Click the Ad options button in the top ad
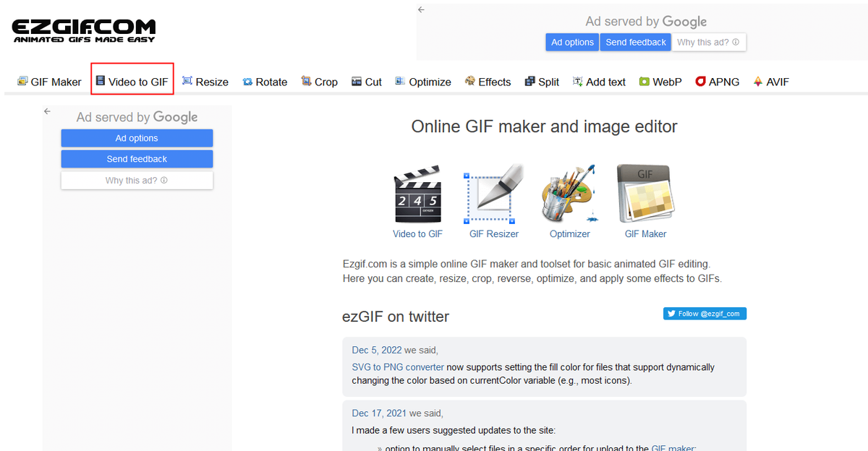868x451 pixels. 572,42
